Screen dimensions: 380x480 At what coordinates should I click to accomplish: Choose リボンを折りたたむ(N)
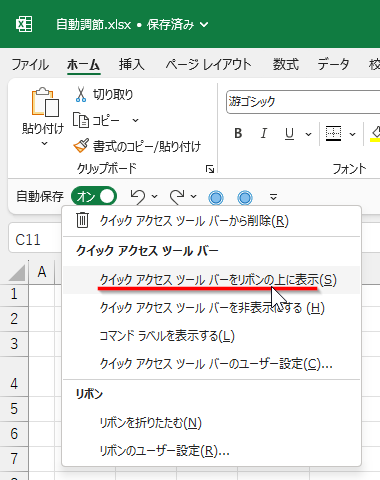[x=211, y=423]
